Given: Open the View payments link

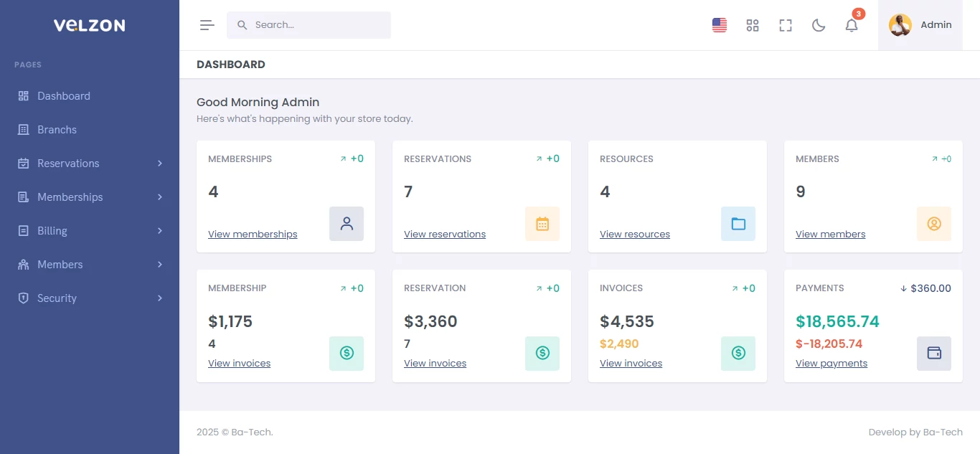Looking at the screenshot, I should pyautogui.click(x=831, y=364).
